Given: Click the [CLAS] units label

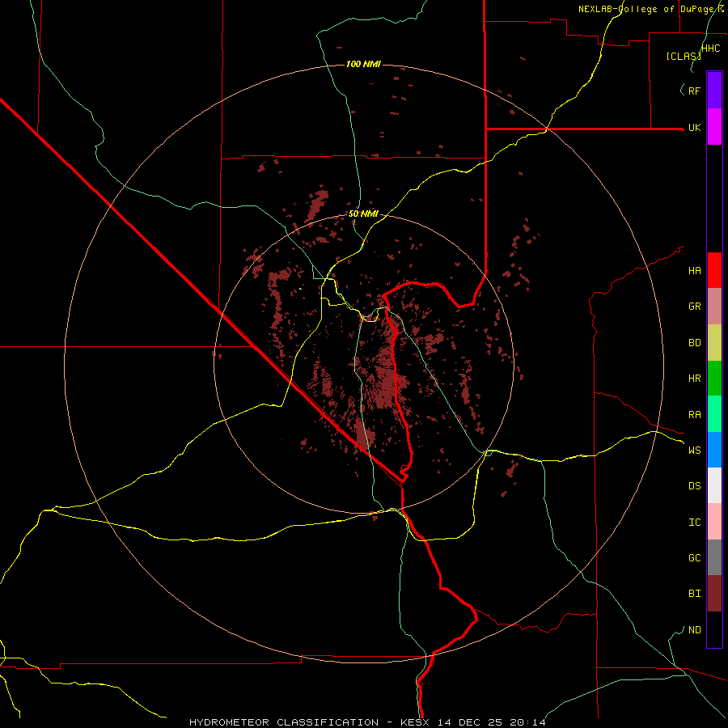Looking at the screenshot, I should click(684, 56).
